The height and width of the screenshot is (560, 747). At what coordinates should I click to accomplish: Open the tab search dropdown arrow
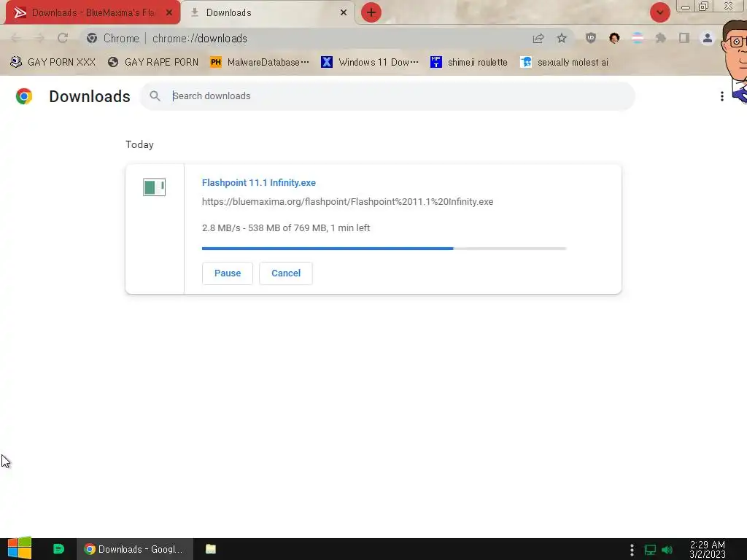tap(659, 12)
